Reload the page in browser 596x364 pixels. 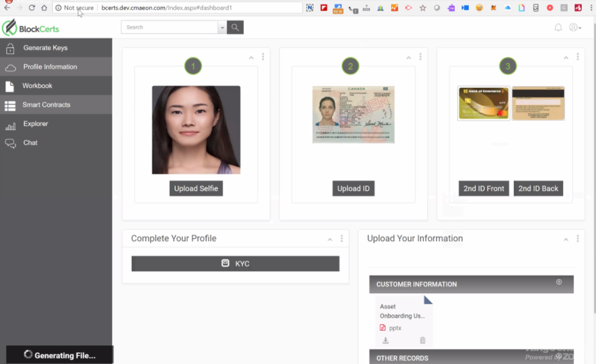click(x=32, y=8)
